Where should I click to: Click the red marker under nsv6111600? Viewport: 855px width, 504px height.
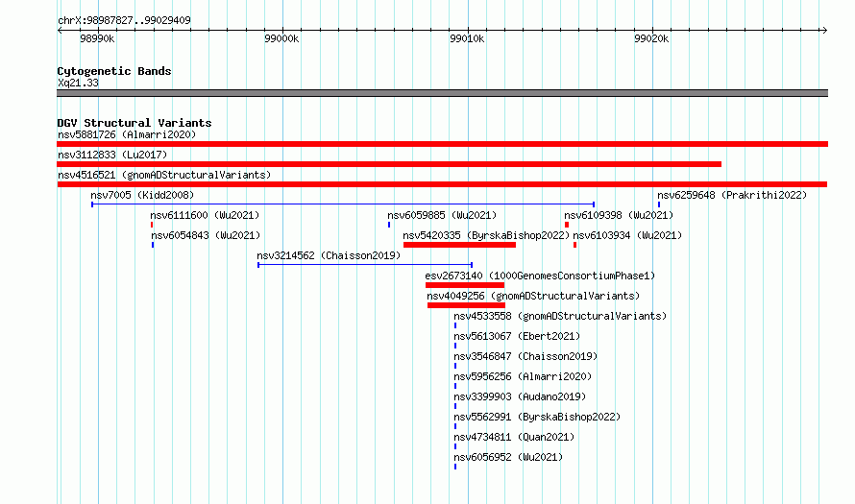click(152, 225)
